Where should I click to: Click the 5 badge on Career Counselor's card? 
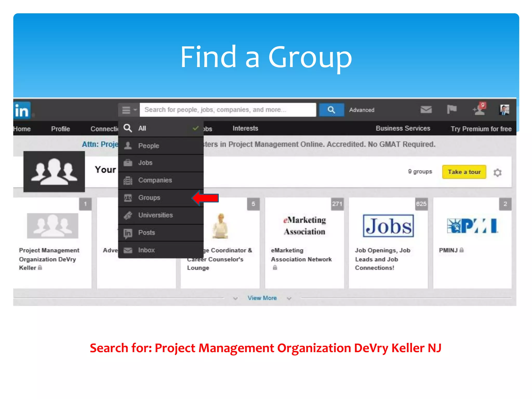coord(253,204)
